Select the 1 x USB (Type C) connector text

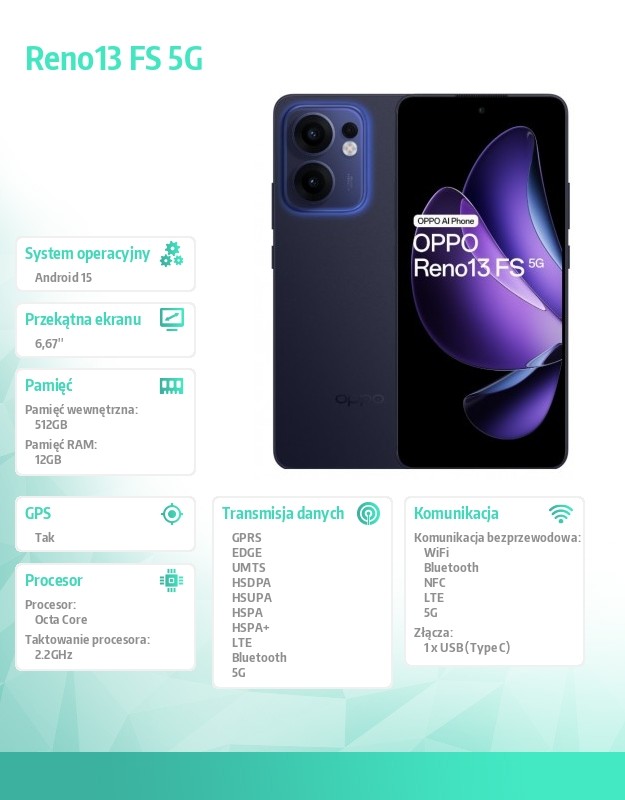point(467,647)
